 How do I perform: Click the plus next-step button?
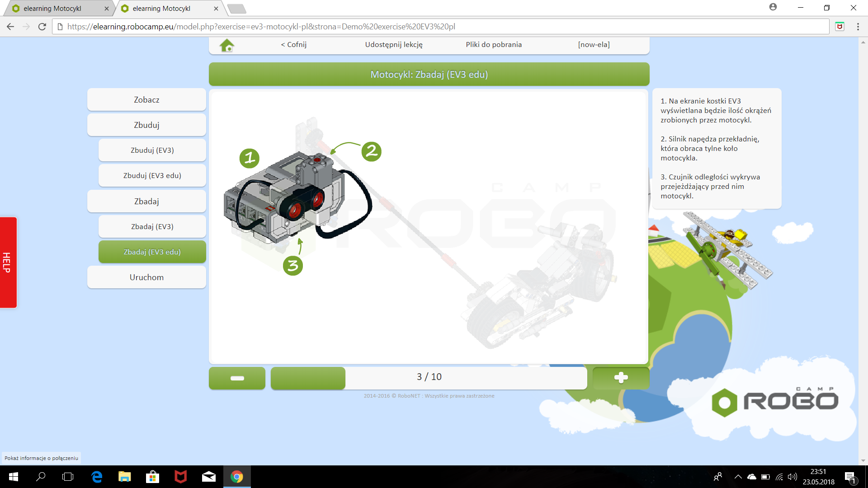pos(621,378)
